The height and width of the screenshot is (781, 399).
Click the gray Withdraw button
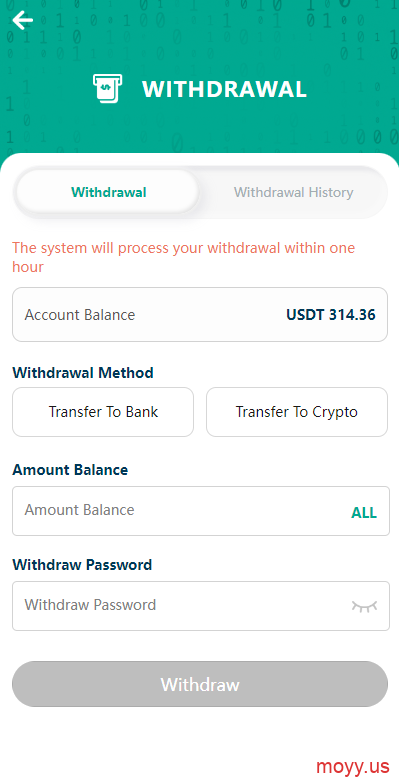pos(200,684)
